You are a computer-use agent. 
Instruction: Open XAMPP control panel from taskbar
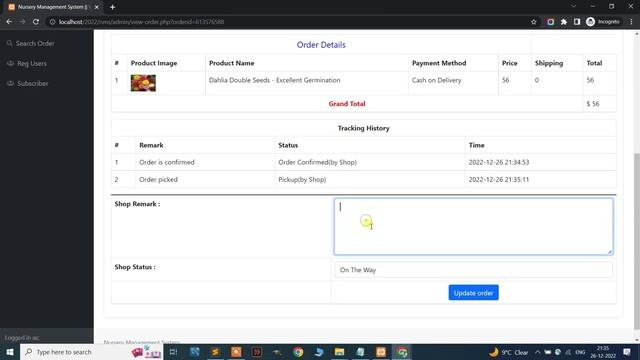[381, 352]
